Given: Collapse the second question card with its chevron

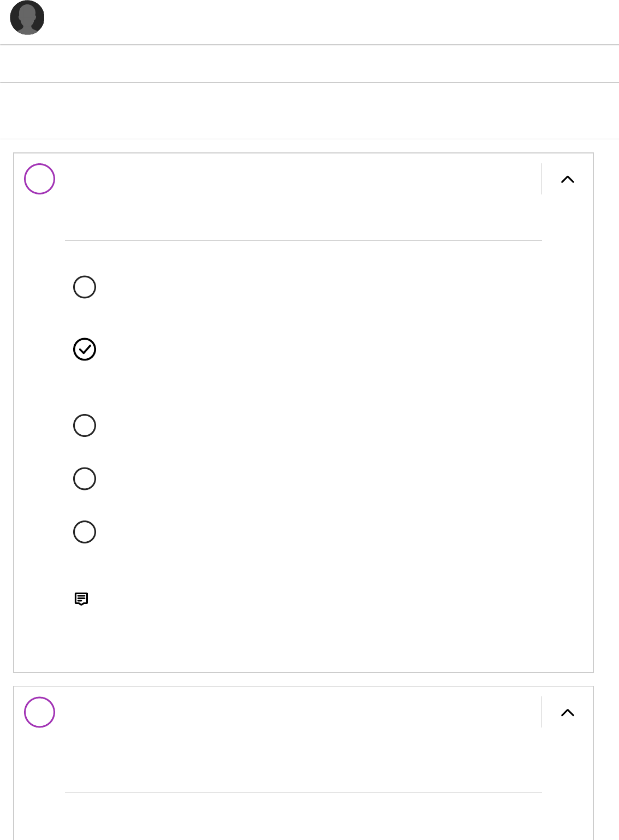Looking at the screenshot, I should click(x=568, y=712).
